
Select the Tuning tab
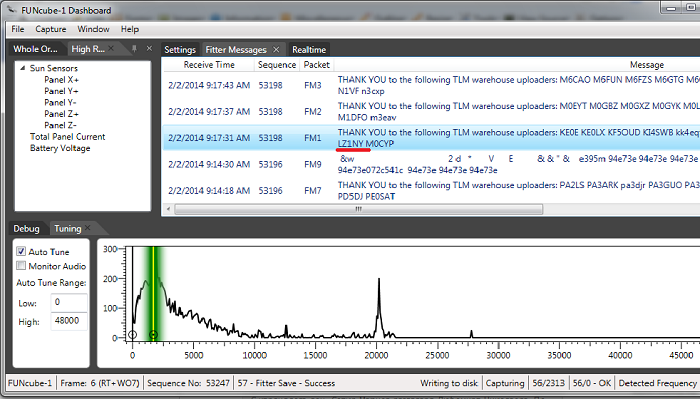67,229
